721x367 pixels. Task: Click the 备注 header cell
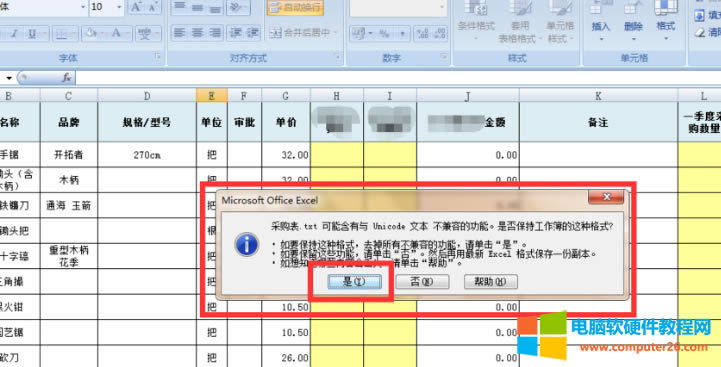coord(598,122)
